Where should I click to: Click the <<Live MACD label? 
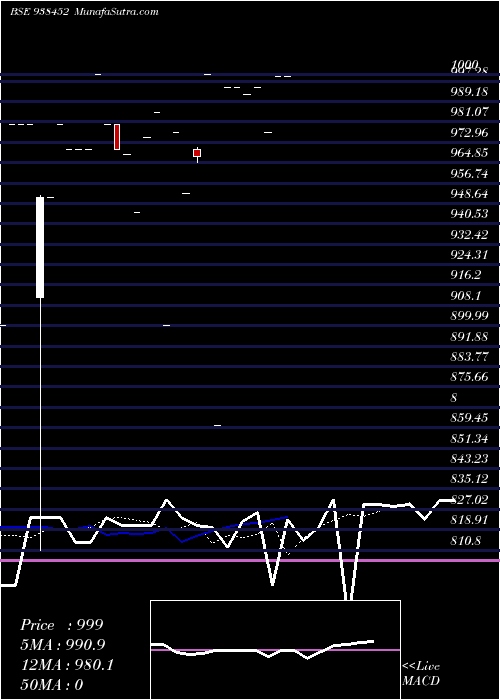coord(421,674)
